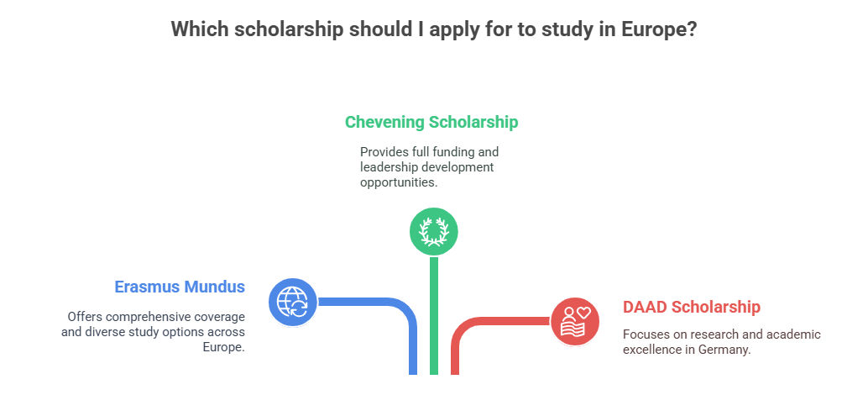The image size is (868, 395).
Task: Click the Erasmus Mundus comprehensive coverage description
Action: click(154, 332)
